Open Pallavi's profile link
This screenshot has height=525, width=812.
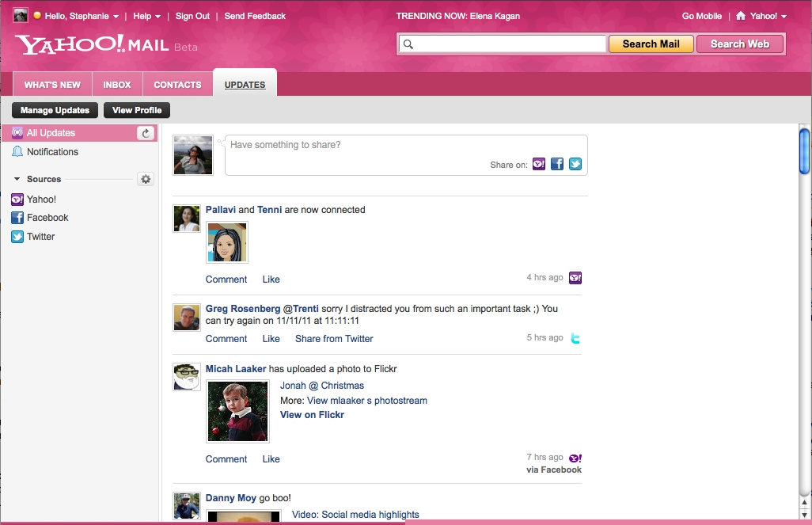coord(221,209)
